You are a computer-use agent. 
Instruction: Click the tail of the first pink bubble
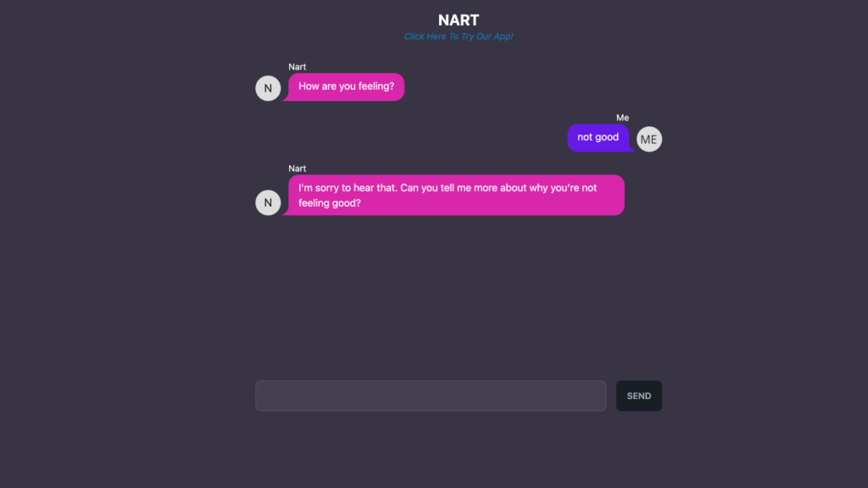(286, 97)
